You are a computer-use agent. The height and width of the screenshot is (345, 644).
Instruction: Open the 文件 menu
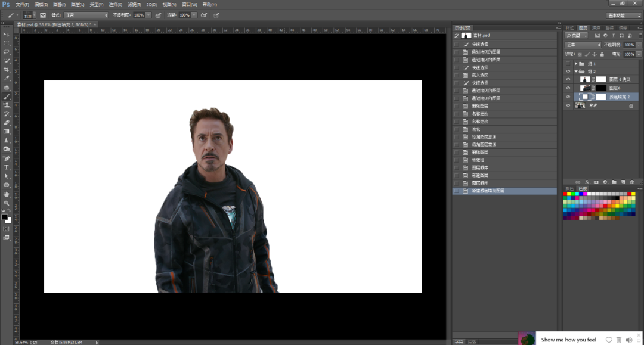(x=22, y=5)
